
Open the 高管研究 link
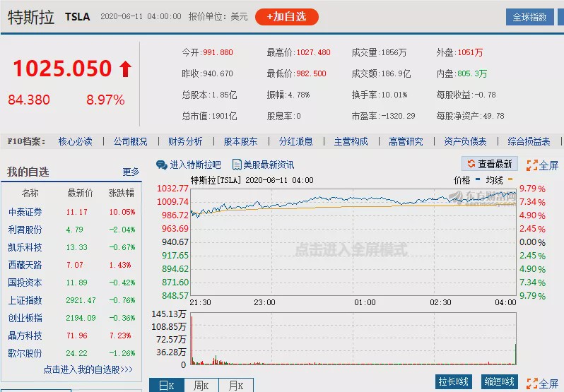[x=406, y=141]
